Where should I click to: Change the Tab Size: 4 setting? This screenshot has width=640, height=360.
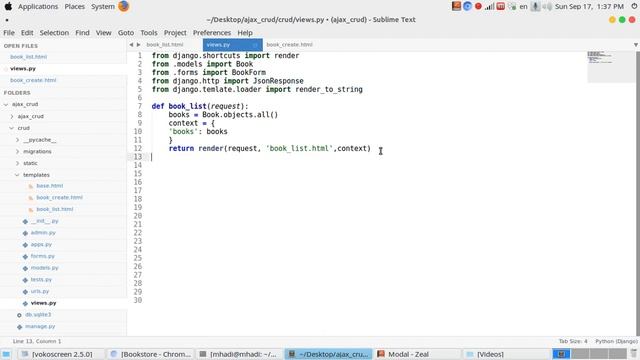[573, 341]
